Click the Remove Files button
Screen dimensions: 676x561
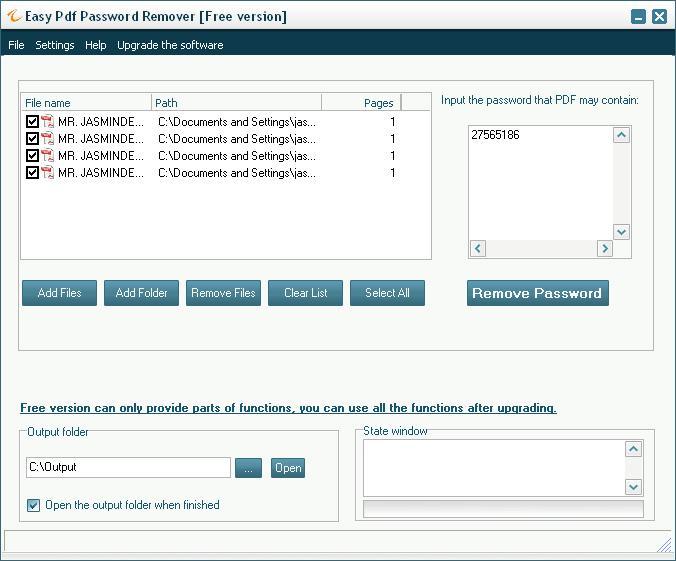[x=223, y=293]
